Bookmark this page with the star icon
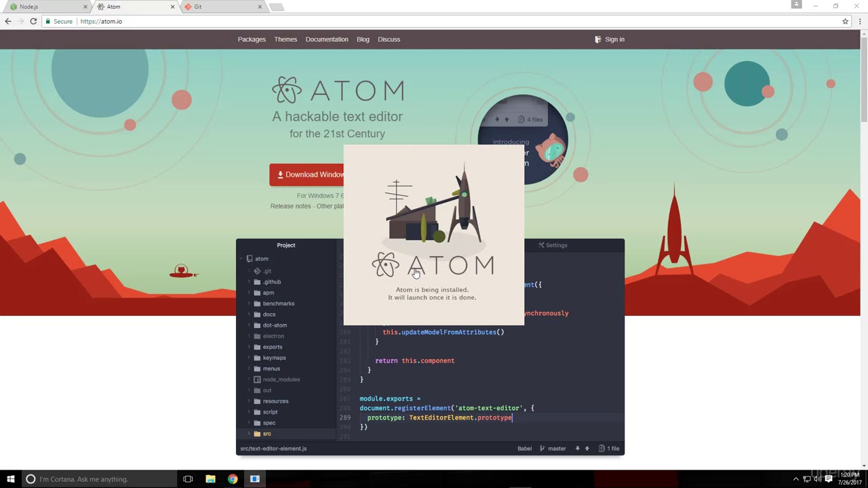The height and width of the screenshot is (488, 868). point(846,22)
